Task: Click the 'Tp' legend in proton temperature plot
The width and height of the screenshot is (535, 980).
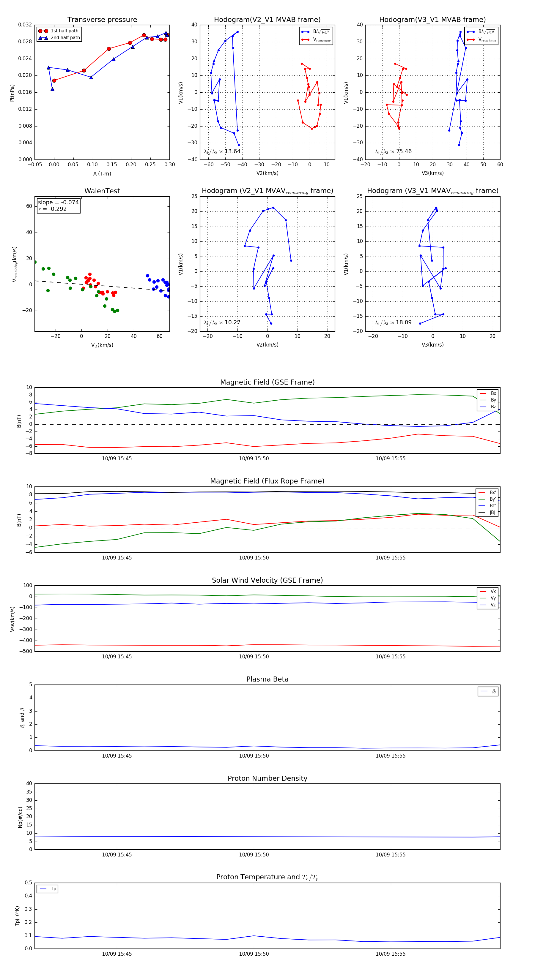Action: (48, 889)
